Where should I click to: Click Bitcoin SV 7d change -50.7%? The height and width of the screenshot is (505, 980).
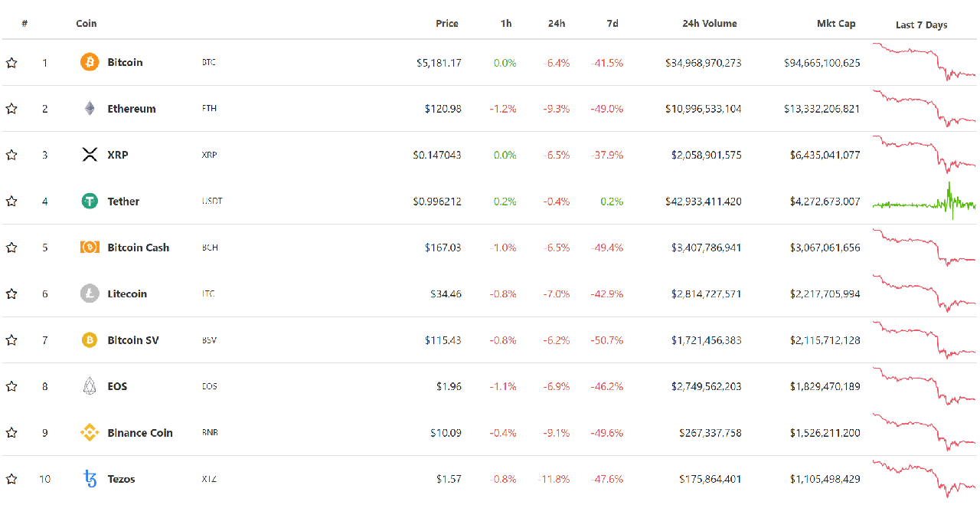click(x=607, y=340)
